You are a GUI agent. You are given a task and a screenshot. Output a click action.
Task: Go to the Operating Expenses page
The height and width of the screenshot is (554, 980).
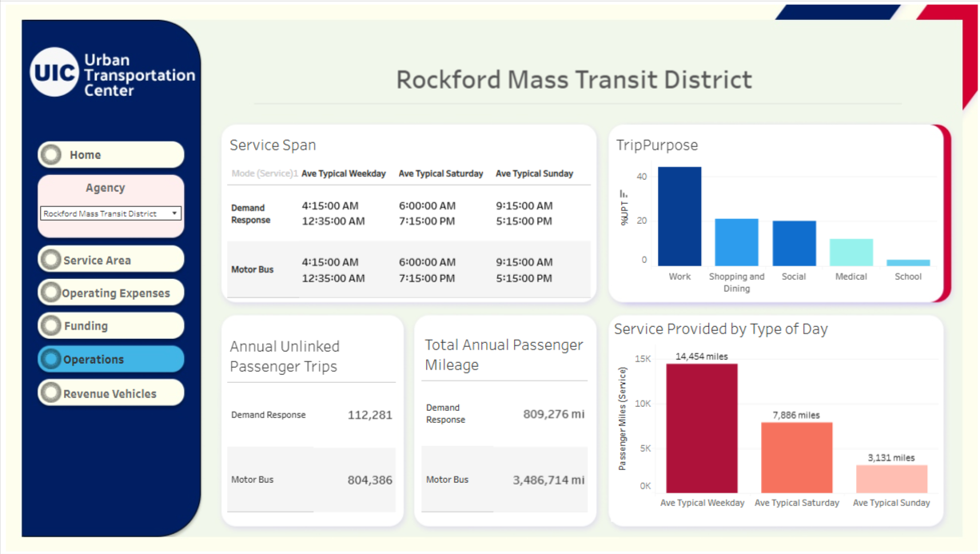tap(116, 293)
